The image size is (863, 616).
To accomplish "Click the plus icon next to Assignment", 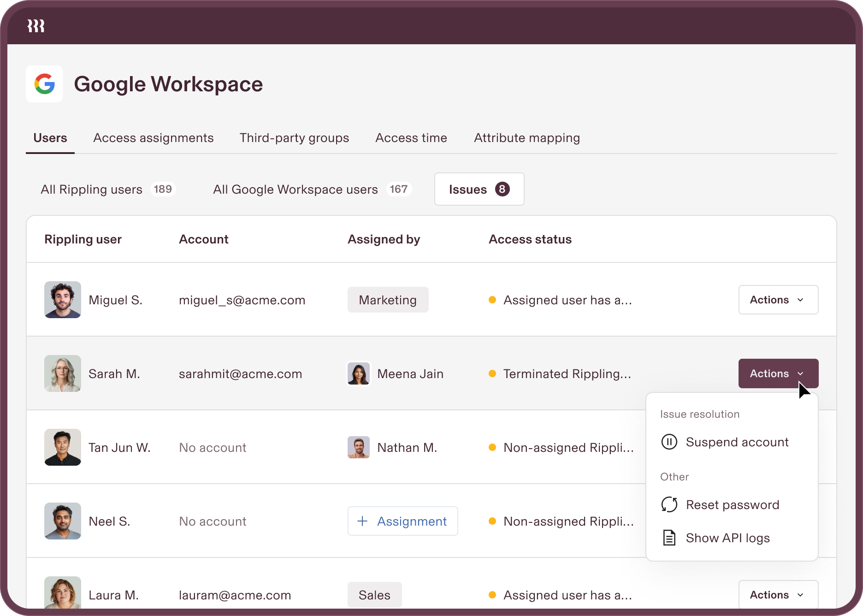I will click(361, 521).
